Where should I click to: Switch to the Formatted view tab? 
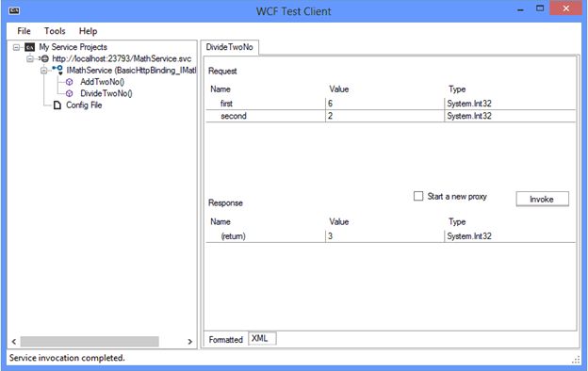226,340
